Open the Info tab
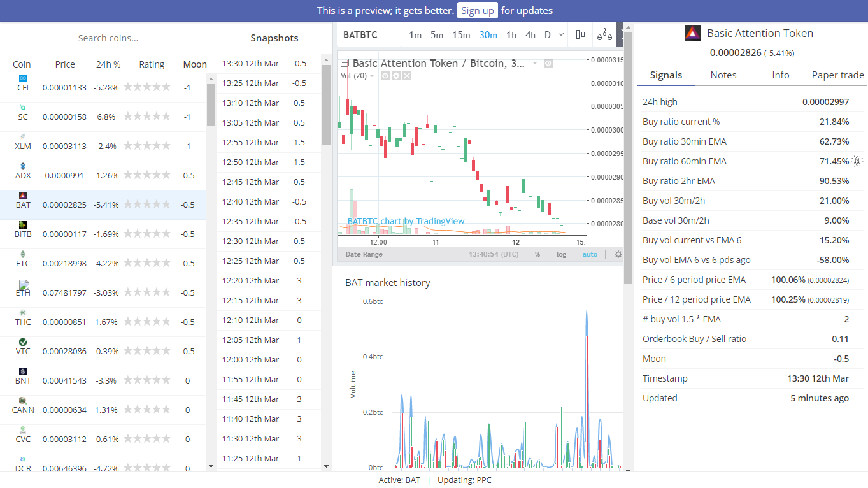 point(781,75)
